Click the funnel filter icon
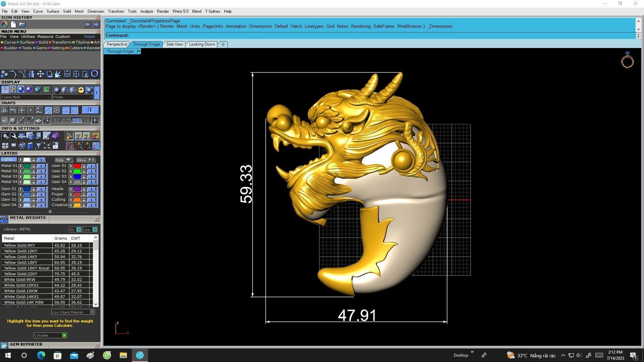644x362 pixels. tap(38, 145)
